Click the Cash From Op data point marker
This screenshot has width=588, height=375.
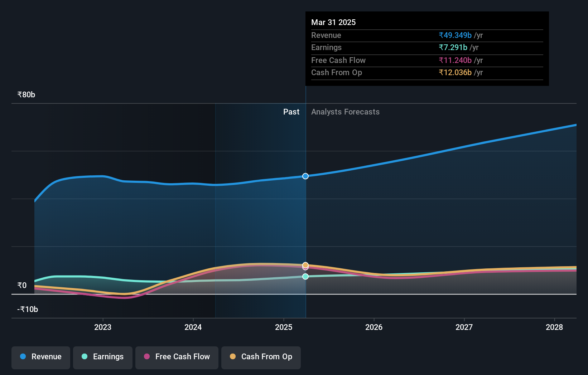point(305,265)
